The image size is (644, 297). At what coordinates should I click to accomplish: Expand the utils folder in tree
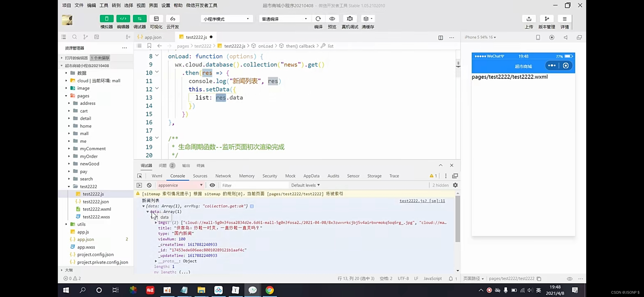pyautogui.click(x=81, y=224)
